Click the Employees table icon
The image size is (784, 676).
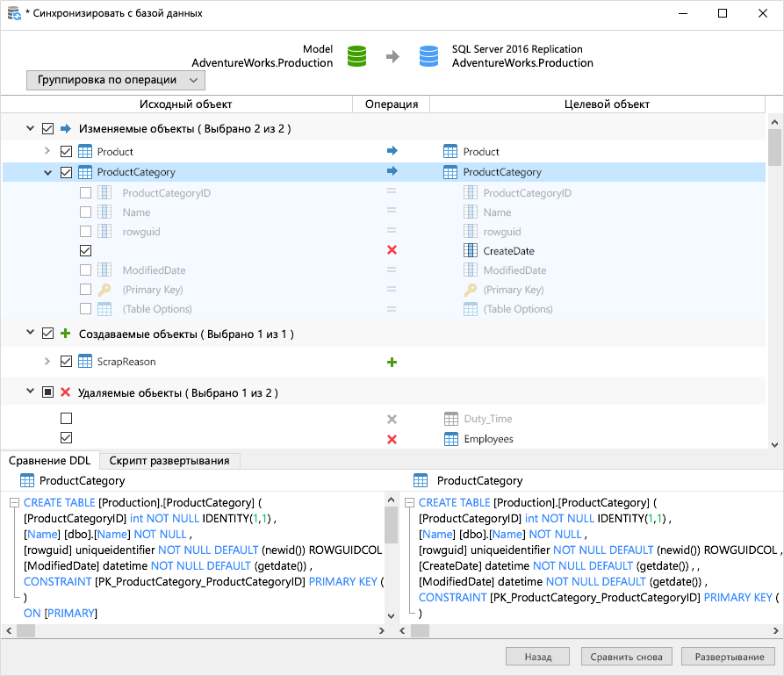[451, 439]
